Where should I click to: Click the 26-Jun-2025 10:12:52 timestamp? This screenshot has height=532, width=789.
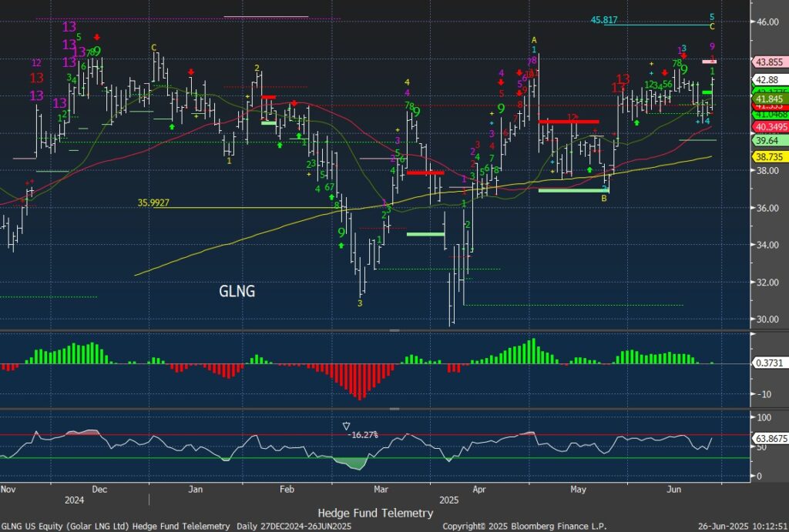click(742, 526)
